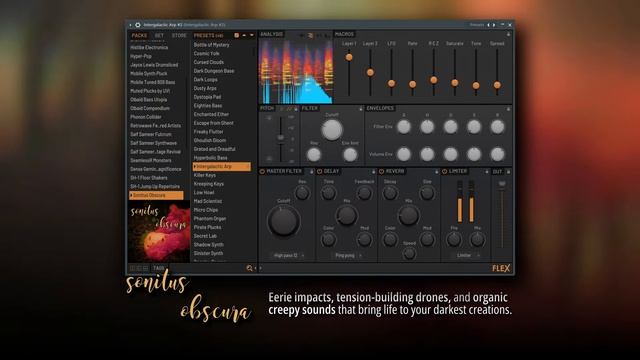Screen dimensions: 640x360
Task: Lock the Reverb section
Action: point(436,172)
